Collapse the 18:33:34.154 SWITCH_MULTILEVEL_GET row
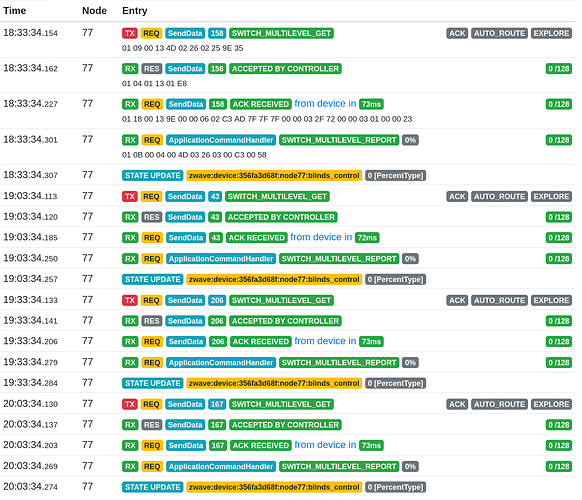582x500 pixels. coord(288,40)
